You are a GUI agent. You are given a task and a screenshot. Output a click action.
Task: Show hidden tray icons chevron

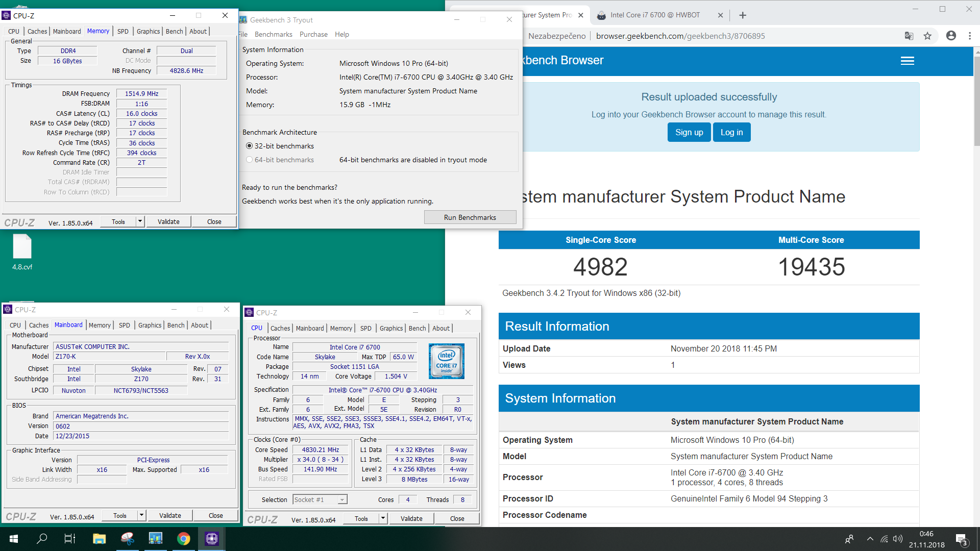click(x=870, y=539)
